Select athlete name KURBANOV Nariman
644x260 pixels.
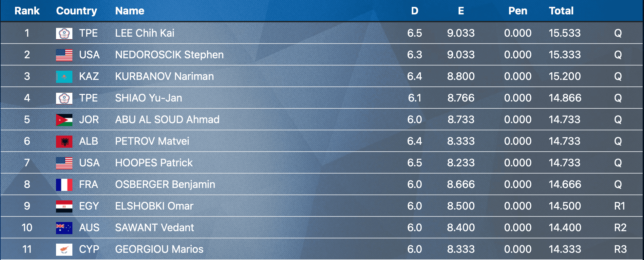pos(164,76)
